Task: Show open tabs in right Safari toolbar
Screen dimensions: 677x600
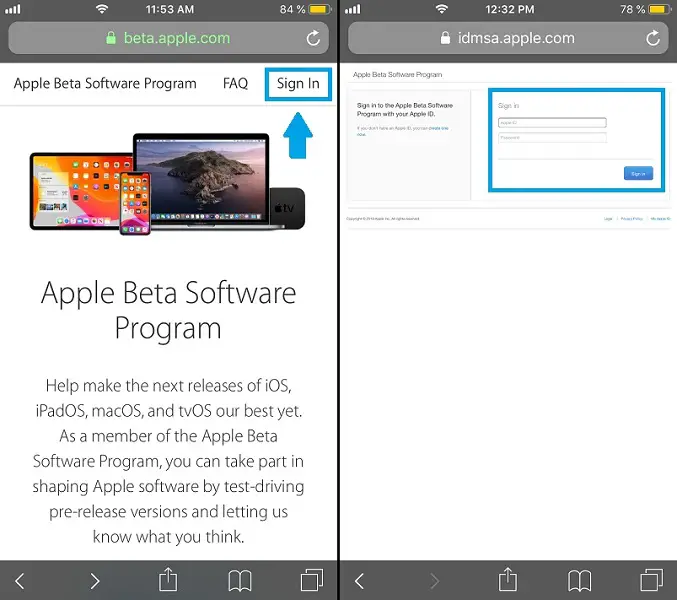Action: [x=652, y=580]
